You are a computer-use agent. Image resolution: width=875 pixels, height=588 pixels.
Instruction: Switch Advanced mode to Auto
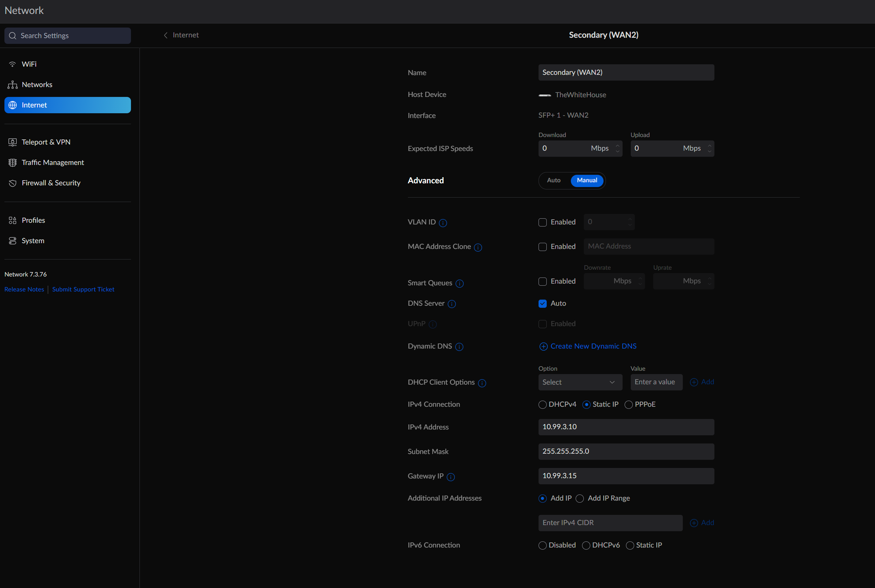tap(554, 180)
